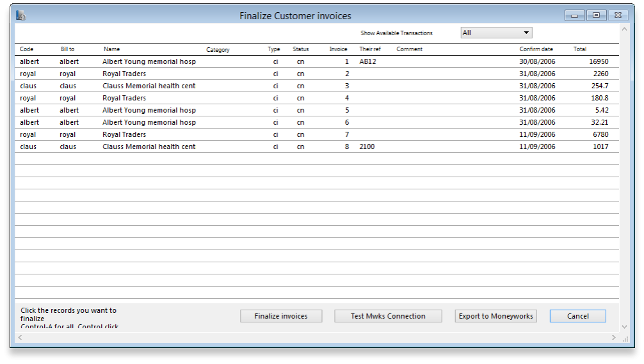Select invoice 8 with reference 2100
The width and height of the screenshot is (644, 364).
(149, 146)
